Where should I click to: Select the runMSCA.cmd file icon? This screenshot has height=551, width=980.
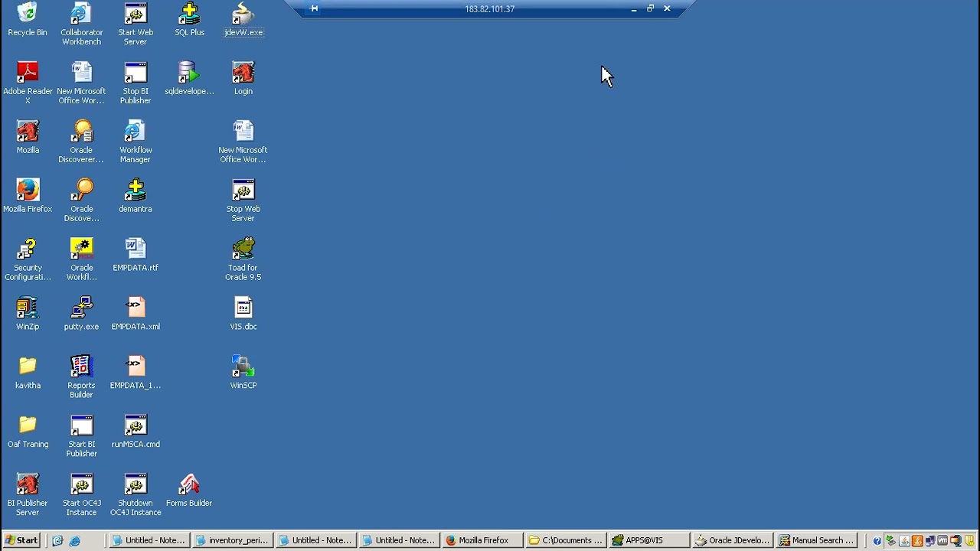(136, 432)
